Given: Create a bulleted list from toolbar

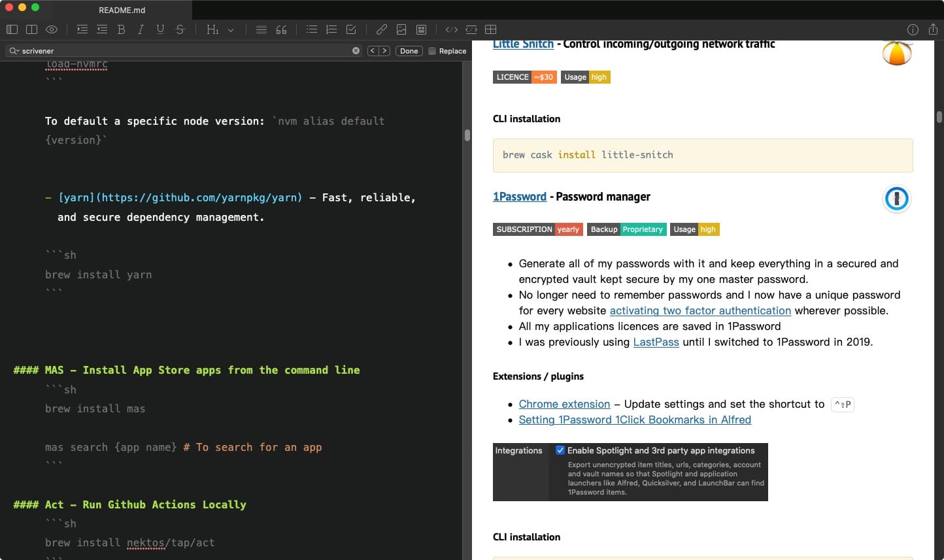Looking at the screenshot, I should (312, 29).
